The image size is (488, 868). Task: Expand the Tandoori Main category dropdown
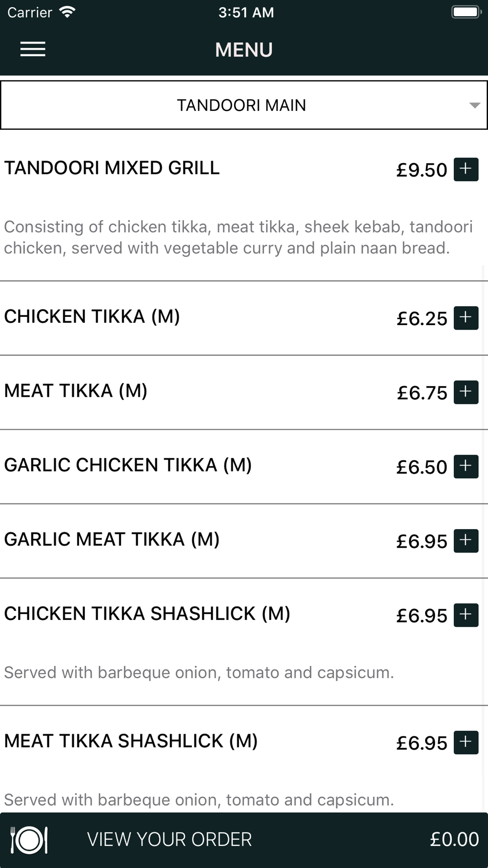244,105
